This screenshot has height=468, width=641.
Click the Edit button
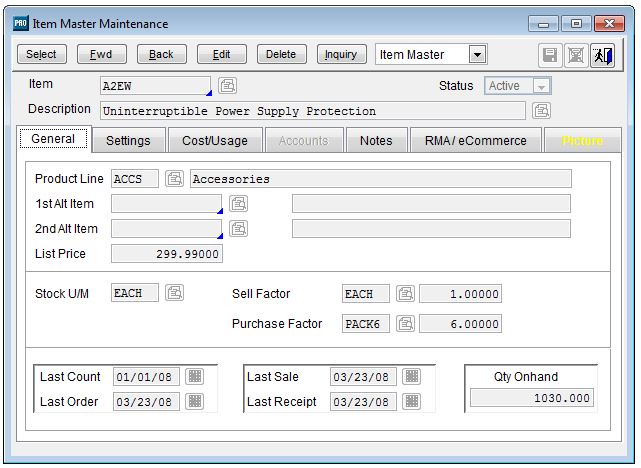(x=222, y=54)
